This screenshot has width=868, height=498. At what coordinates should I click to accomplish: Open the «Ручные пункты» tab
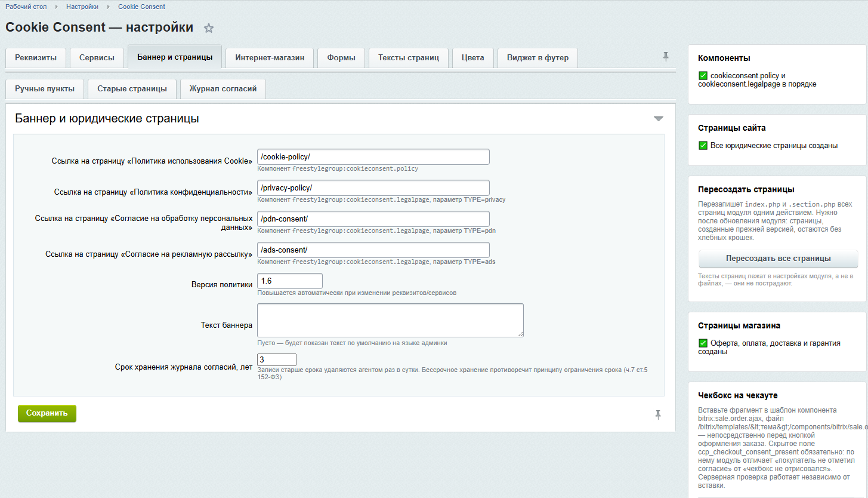click(x=45, y=88)
